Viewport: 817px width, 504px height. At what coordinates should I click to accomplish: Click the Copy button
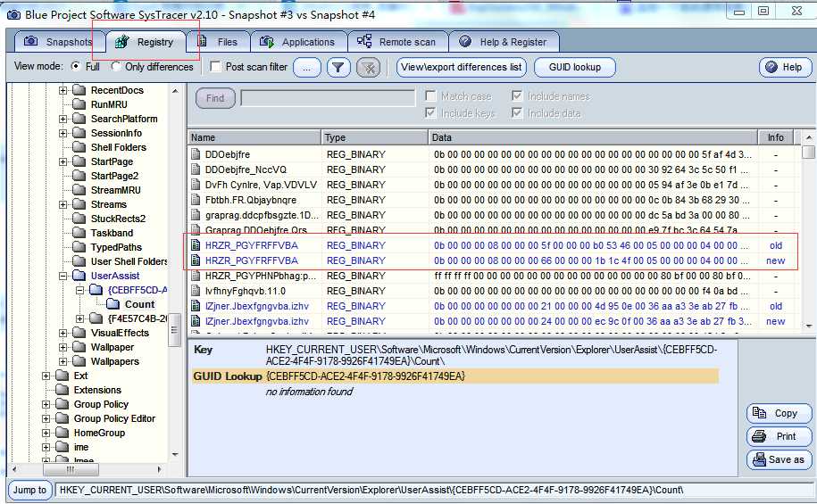779,413
